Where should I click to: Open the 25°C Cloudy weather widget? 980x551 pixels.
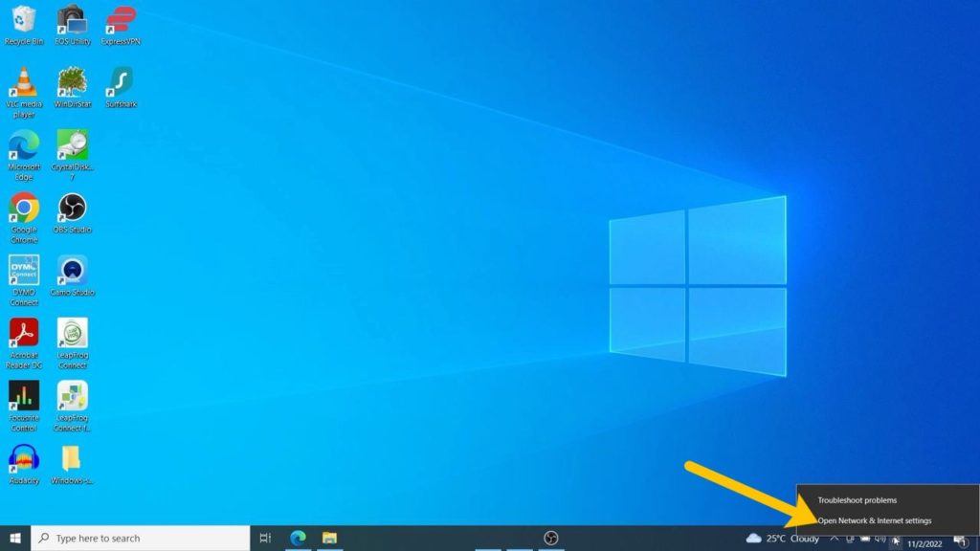tap(783, 538)
